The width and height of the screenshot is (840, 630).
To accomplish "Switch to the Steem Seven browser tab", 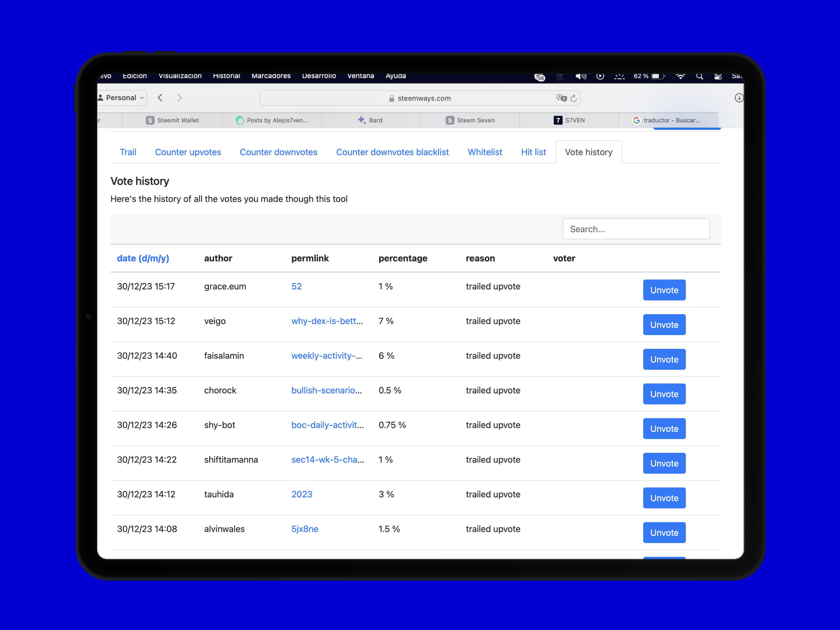I will [470, 120].
